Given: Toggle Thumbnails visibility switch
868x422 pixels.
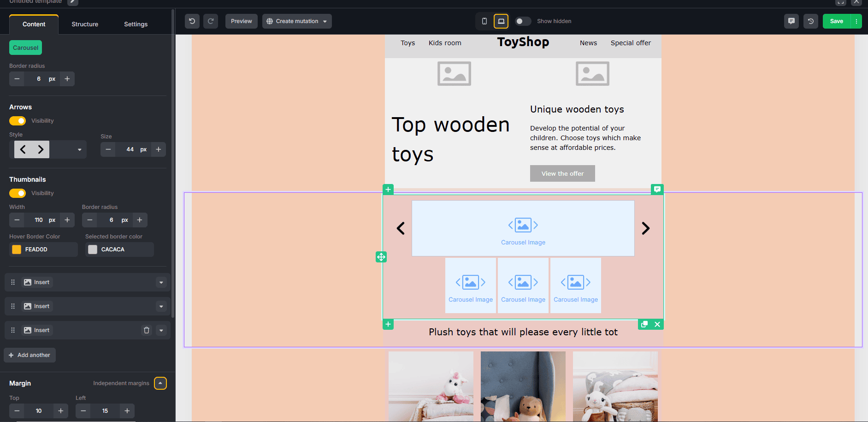Looking at the screenshot, I should (18, 193).
